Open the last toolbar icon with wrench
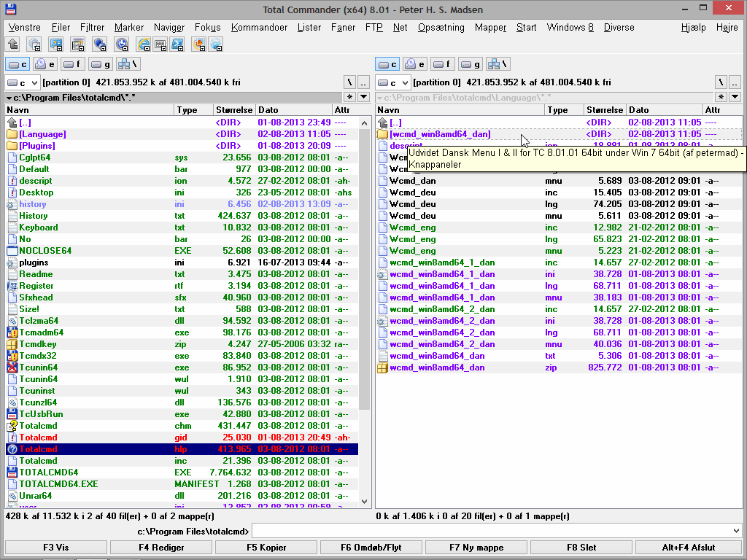Image resolution: width=747 pixels, height=560 pixels. pos(216,44)
